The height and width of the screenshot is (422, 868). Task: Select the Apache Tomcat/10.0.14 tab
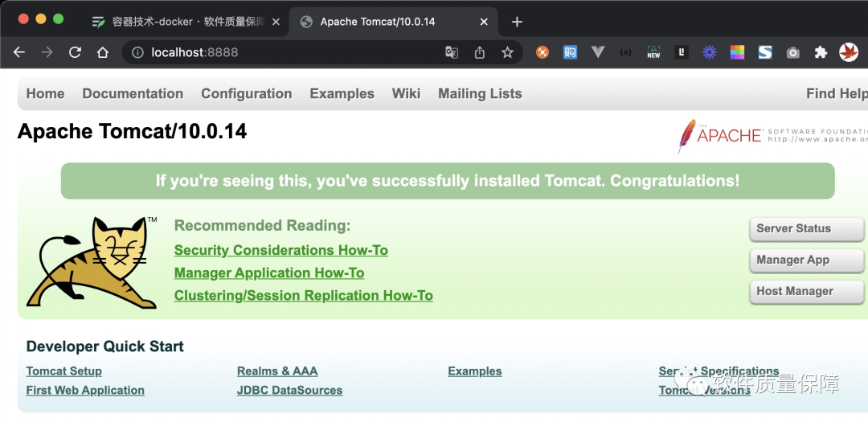(x=394, y=22)
